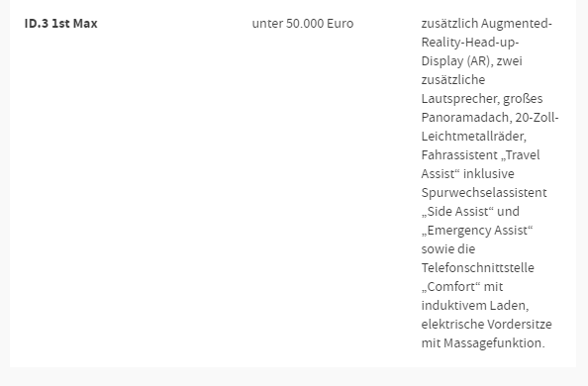
Task: Click the 'Lautsprecher, großes' line
Action: pos(482,99)
